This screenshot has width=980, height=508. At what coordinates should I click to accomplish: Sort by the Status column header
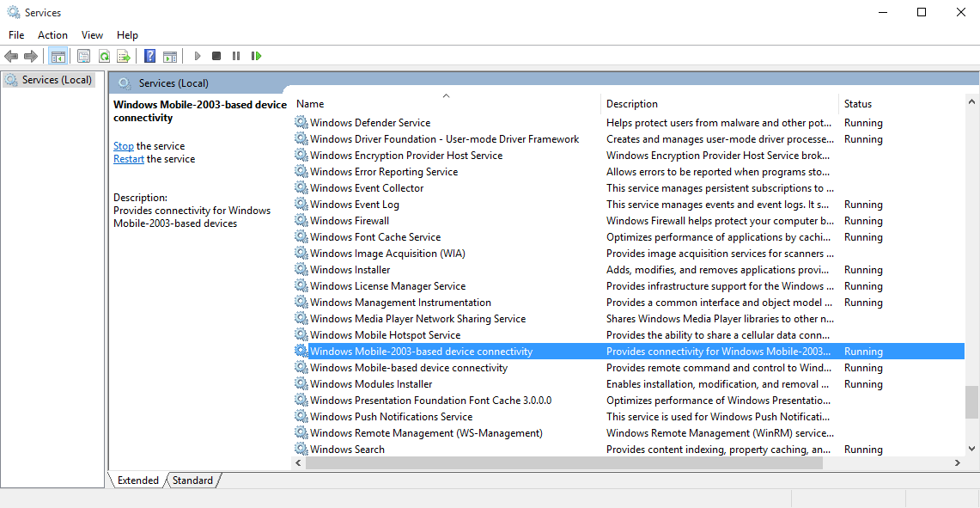pyautogui.click(x=901, y=104)
